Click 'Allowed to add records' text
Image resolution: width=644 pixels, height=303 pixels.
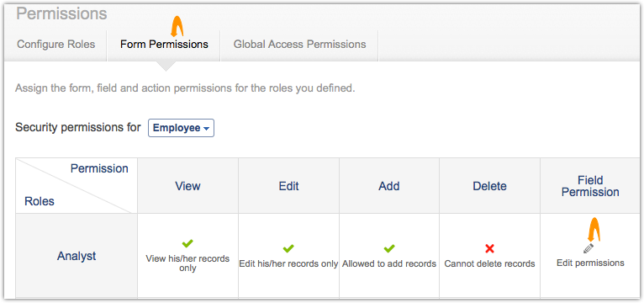389,263
